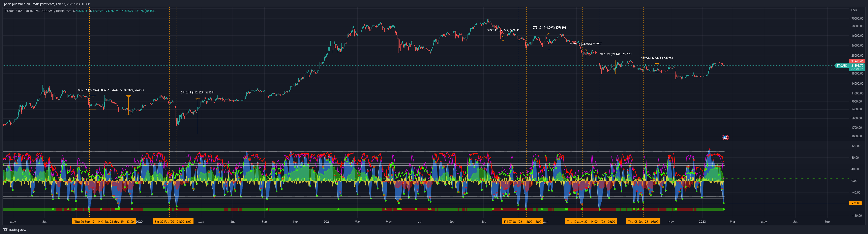Click the 07:29:32 bar countdown timer
The width and height of the screenshot is (868, 234).
857,69
